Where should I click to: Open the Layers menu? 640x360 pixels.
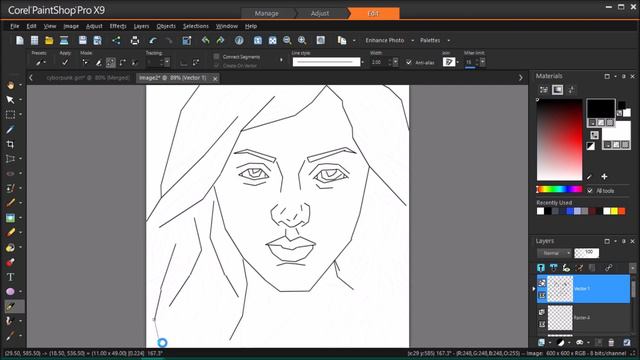pyautogui.click(x=141, y=26)
